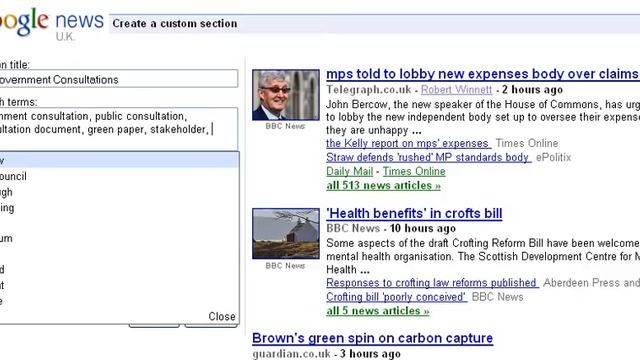Open "Crofting bill 'poorly conceived'" link

[396, 297]
